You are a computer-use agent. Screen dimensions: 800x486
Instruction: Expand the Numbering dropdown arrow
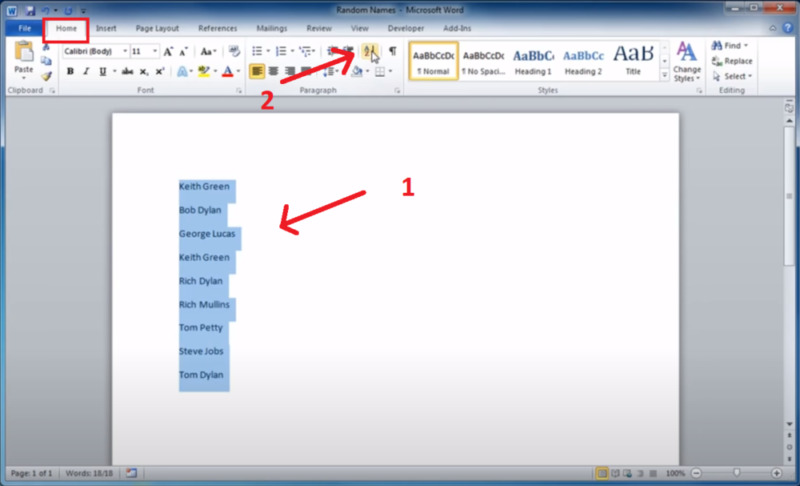pyautogui.click(x=292, y=51)
